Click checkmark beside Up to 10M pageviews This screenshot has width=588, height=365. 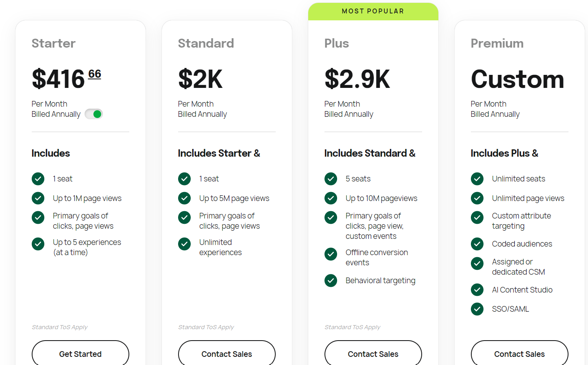coord(331,198)
